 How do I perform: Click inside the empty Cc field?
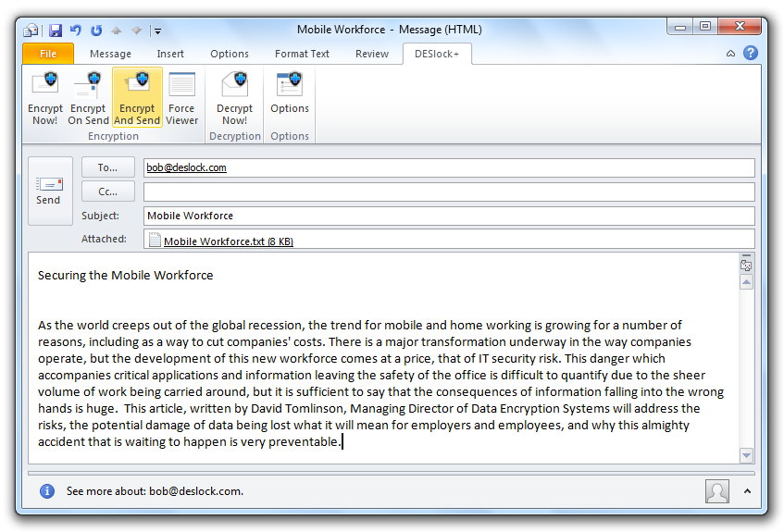pyautogui.click(x=449, y=192)
